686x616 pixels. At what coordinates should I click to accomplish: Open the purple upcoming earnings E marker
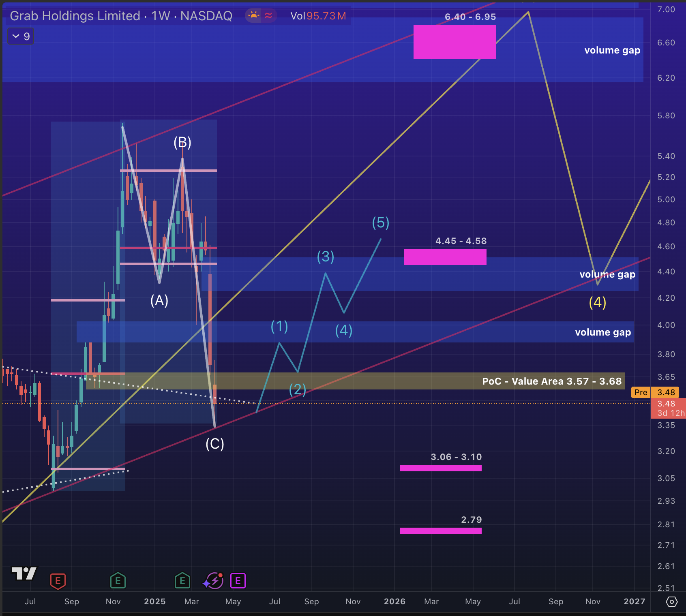coord(238,581)
